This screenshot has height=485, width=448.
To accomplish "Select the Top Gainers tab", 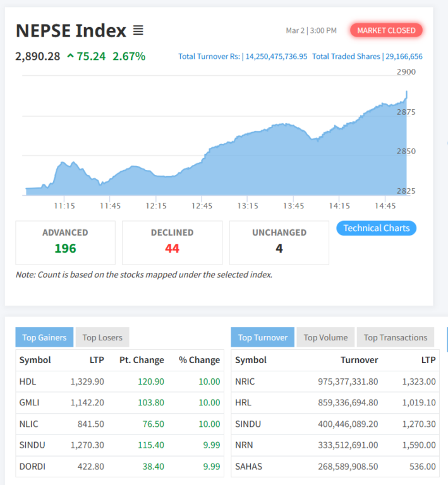I will [x=44, y=337].
